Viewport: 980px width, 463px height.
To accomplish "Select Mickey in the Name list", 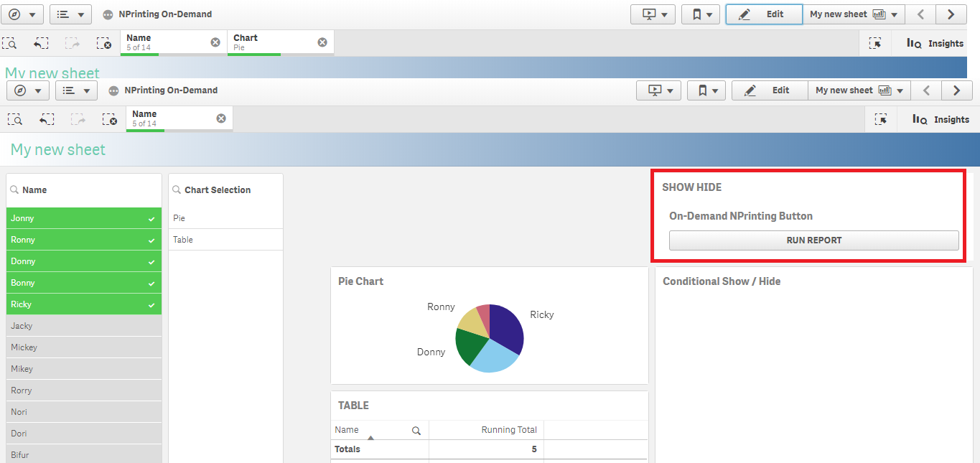I will click(84, 347).
